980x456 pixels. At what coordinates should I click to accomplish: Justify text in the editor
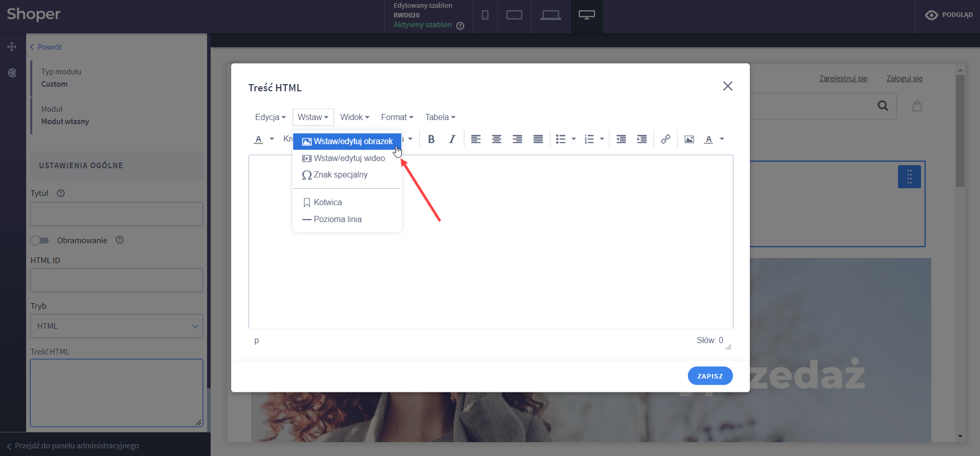tap(538, 139)
